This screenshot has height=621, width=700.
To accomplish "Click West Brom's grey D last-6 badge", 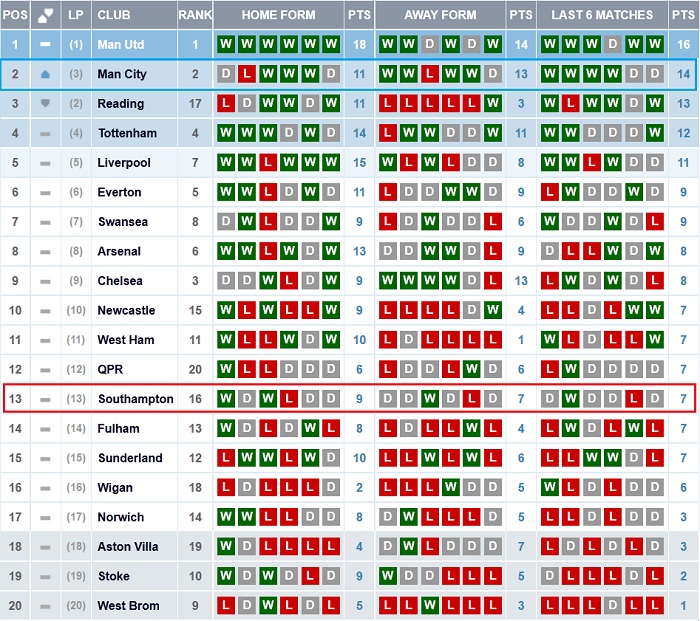I will pos(612,605).
